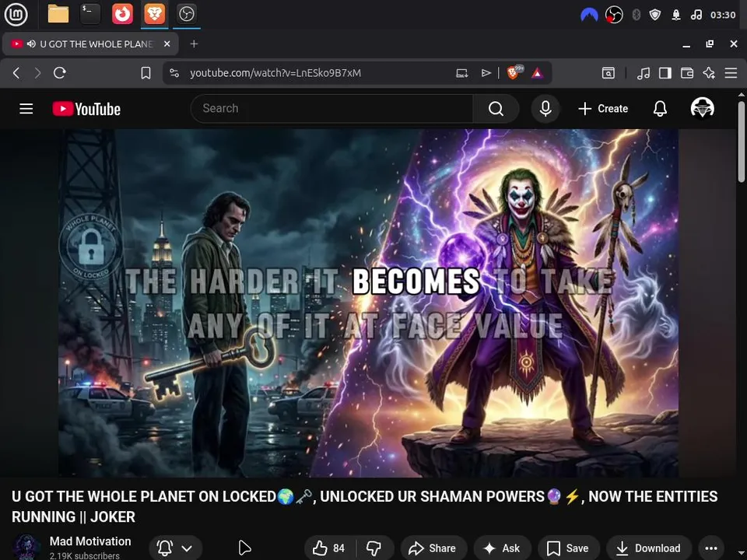Switch to the Brave browser taskbar icon
The height and width of the screenshot is (560, 747).
click(x=154, y=14)
